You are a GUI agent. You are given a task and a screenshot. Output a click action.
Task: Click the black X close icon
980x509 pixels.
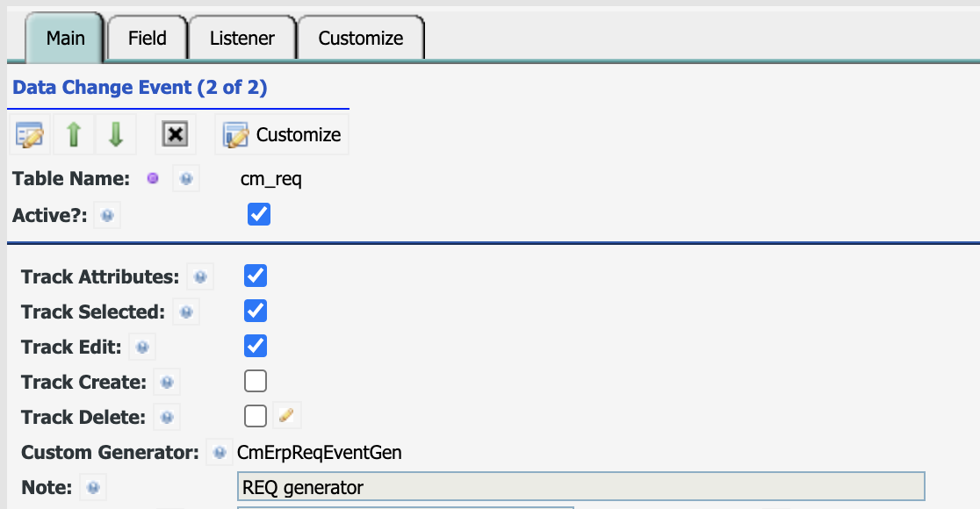(175, 134)
